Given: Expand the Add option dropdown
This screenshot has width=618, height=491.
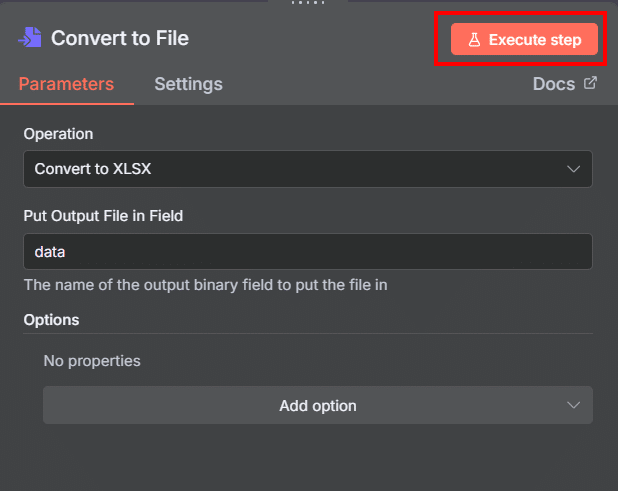Looking at the screenshot, I should 318,405.
